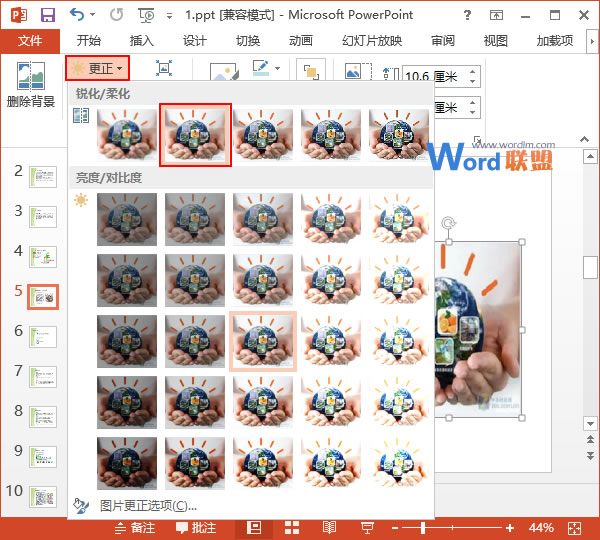Click the compress pictures icon
Screen dimensions: 600x540
pos(164,69)
